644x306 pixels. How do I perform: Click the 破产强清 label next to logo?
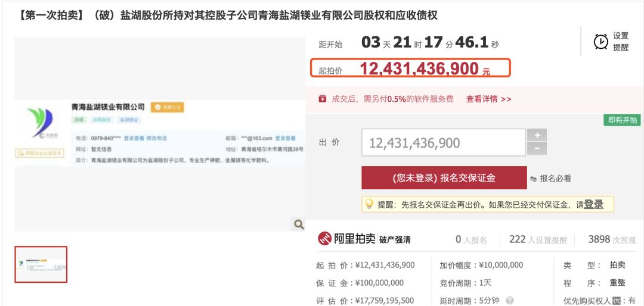[395, 239]
